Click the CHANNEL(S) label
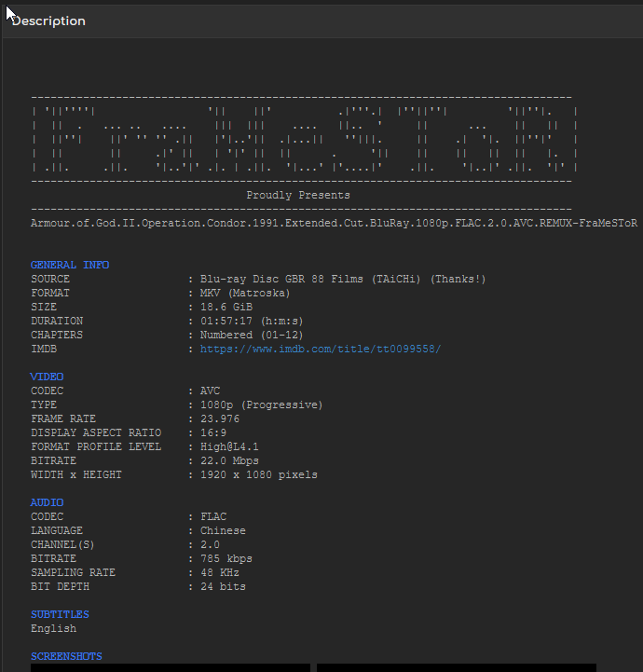This screenshot has width=643, height=672. click(62, 544)
